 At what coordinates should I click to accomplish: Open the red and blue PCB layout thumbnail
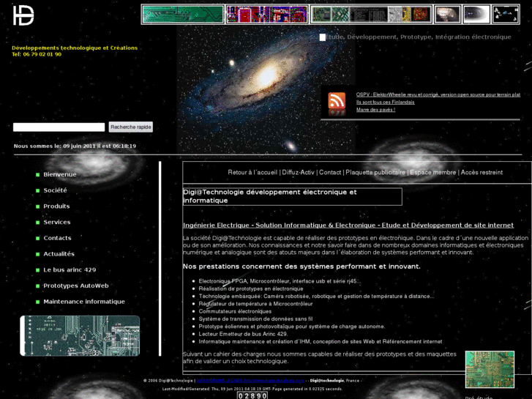coord(267,14)
